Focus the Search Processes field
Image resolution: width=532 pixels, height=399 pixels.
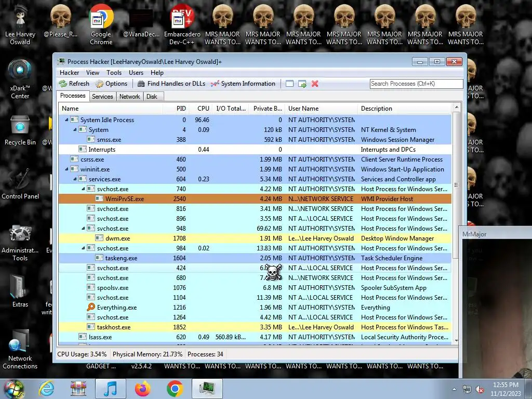click(x=416, y=84)
